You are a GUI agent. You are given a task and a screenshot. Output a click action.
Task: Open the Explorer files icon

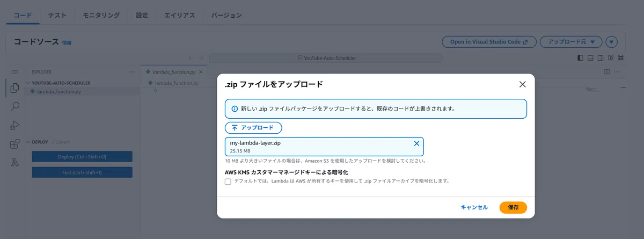[15, 88]
